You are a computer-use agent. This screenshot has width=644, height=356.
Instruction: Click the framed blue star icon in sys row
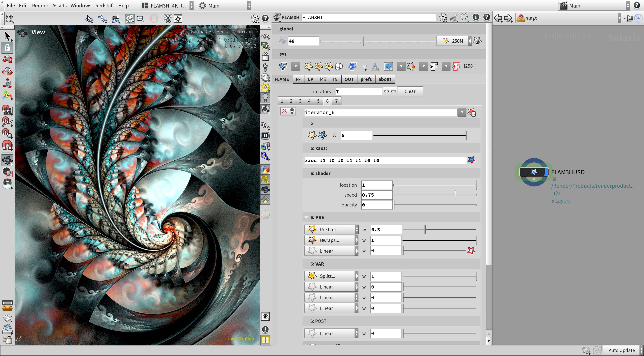tap(388, 66)
